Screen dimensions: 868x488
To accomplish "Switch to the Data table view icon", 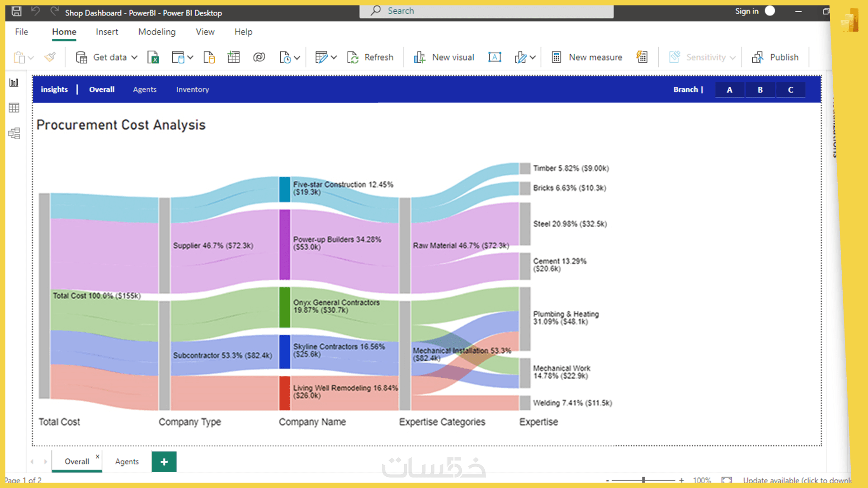I will pyautogui.click(x=14, y=108).
